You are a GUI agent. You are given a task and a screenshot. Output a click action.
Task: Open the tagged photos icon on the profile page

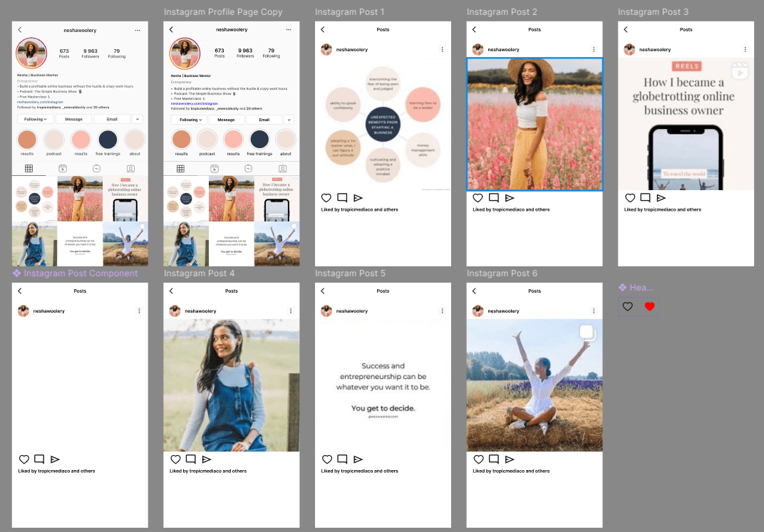pyautogui.click(x=131, y=169)
